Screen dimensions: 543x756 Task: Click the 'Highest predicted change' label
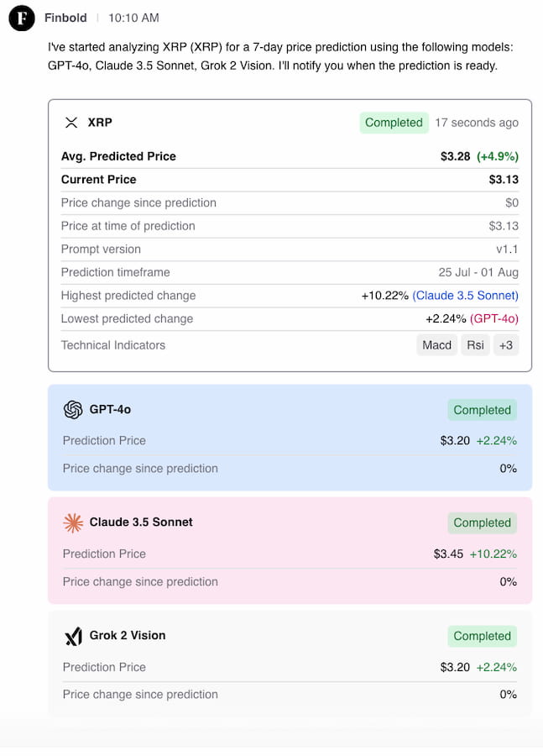coord(128,296)
